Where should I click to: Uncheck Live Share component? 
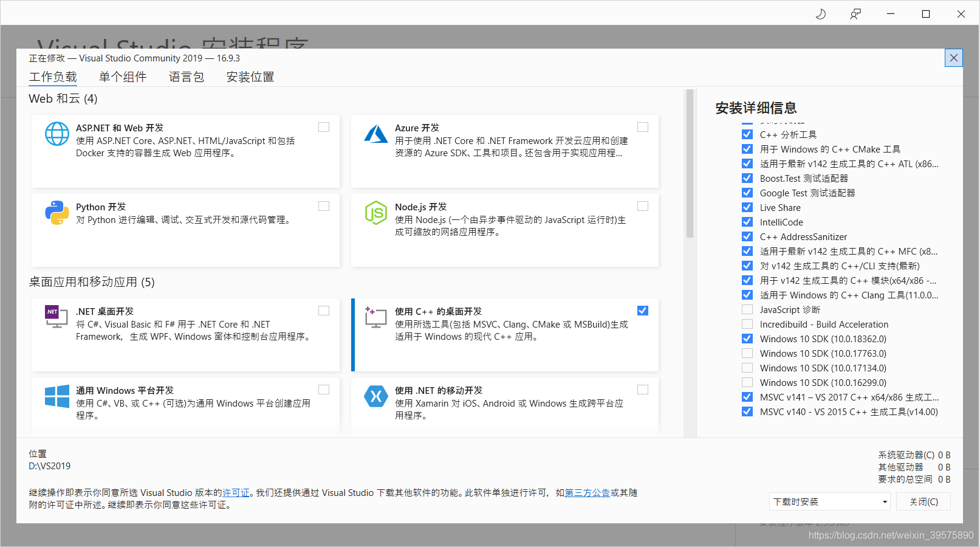[x=747, y=207]
